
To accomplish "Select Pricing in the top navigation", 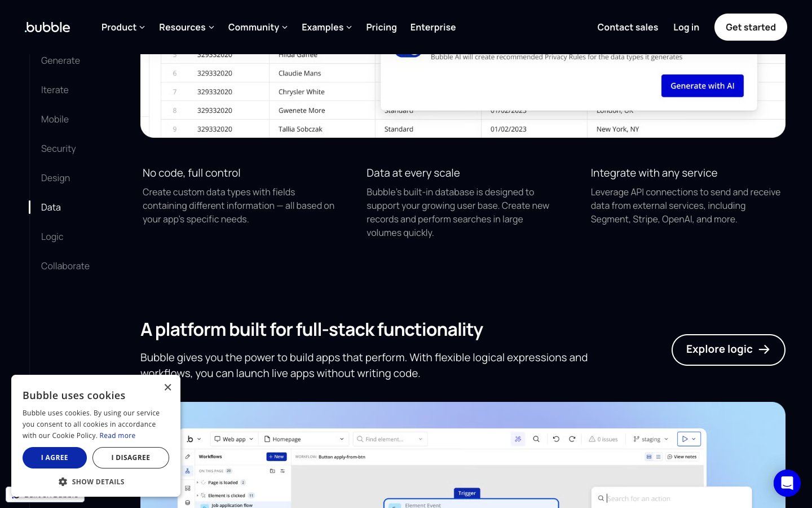I will click(x=381, y=27).
